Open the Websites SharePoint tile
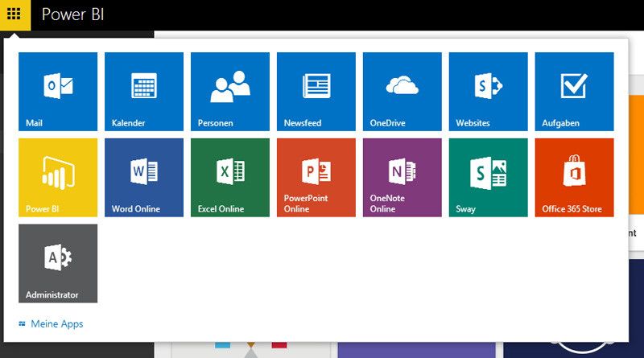The height and width of the screenshot is (358, 644). tap(489, 92)
